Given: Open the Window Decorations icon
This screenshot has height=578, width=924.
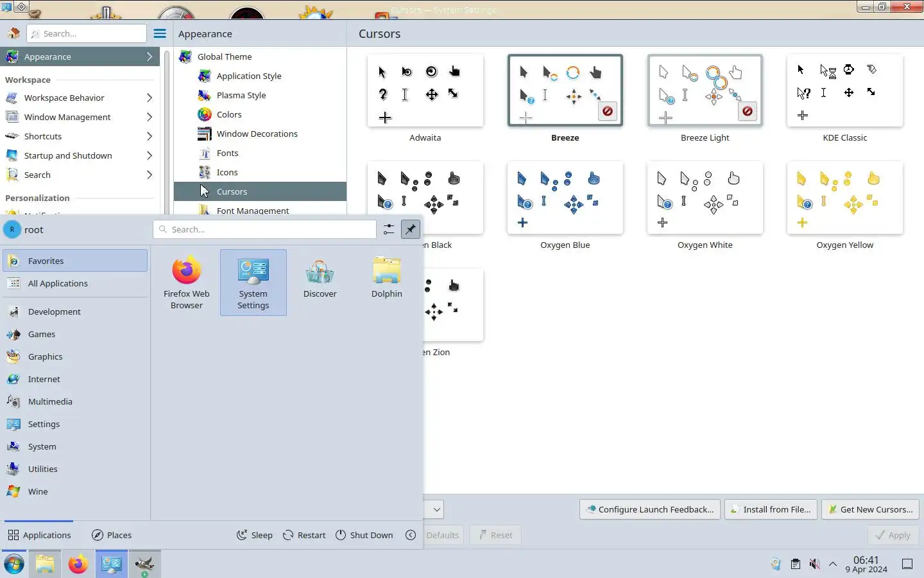Looking at the screenshot, I should click(205, 134).
